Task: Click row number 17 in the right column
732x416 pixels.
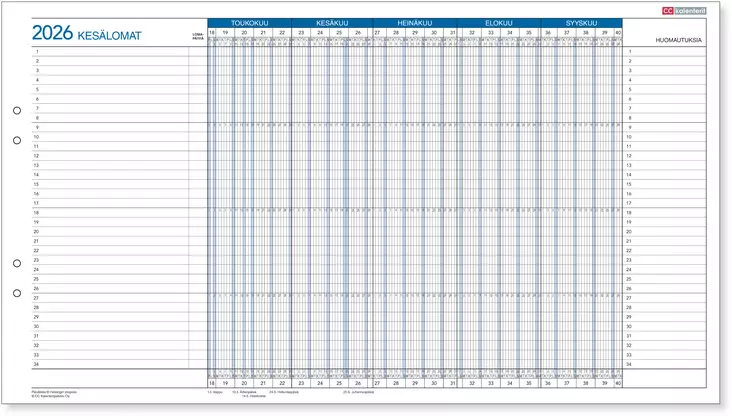Action: click(x=631, y=203)
